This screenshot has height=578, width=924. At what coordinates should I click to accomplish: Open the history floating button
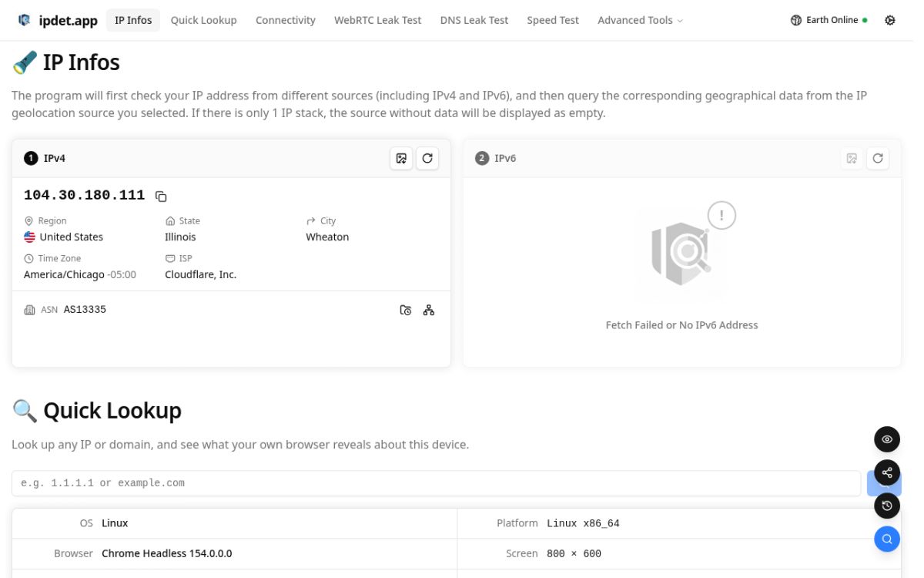[x=887, y=506]
